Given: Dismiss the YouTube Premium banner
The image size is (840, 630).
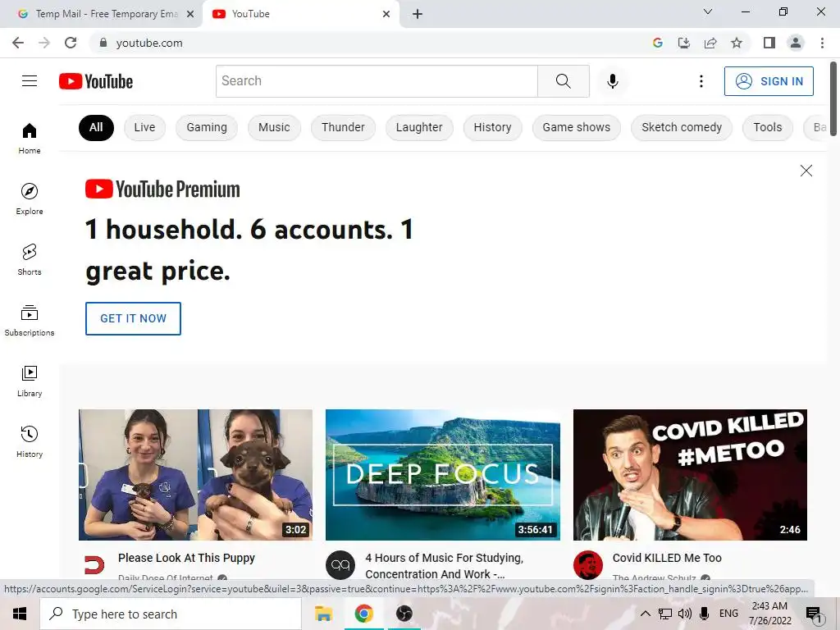Looking at the screenshot, I should click(806, 171).
